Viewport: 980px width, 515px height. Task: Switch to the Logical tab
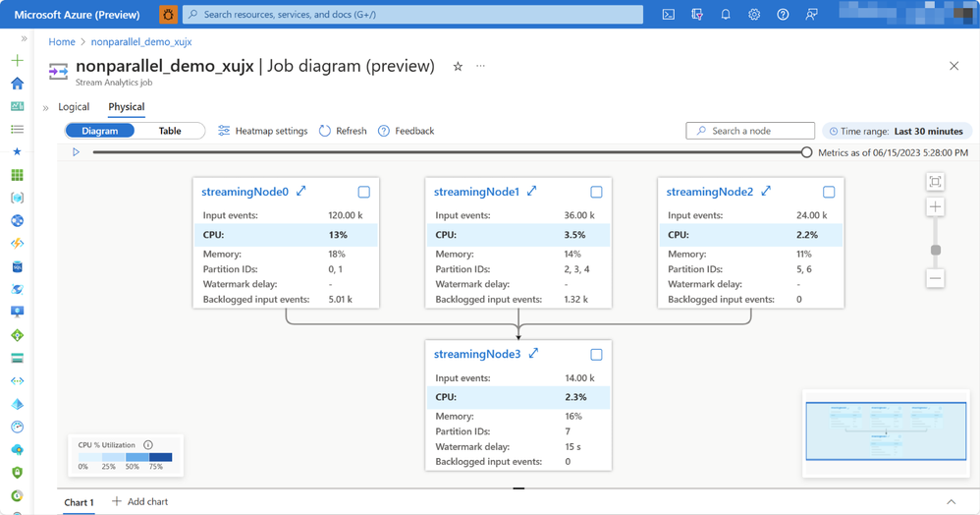74,107
